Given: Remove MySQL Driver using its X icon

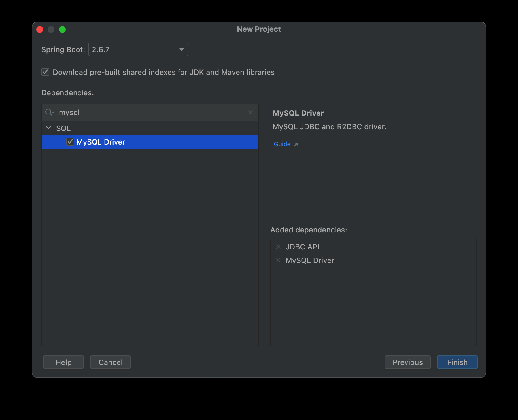Looking at the screenshot, I should (278, 260).
